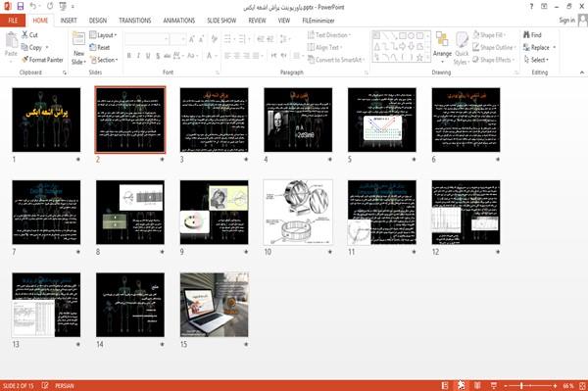This screenshot has width=588, height=391.
Task: Toggle text Shadow formatting
Action: pos(158,56)
